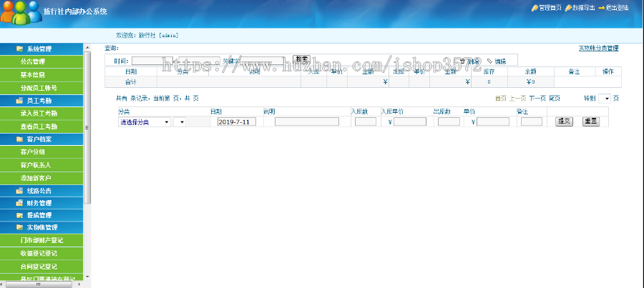Click the 合计 cell in table
The height and width of the screenshot is (288, 644).
[131, 82]
